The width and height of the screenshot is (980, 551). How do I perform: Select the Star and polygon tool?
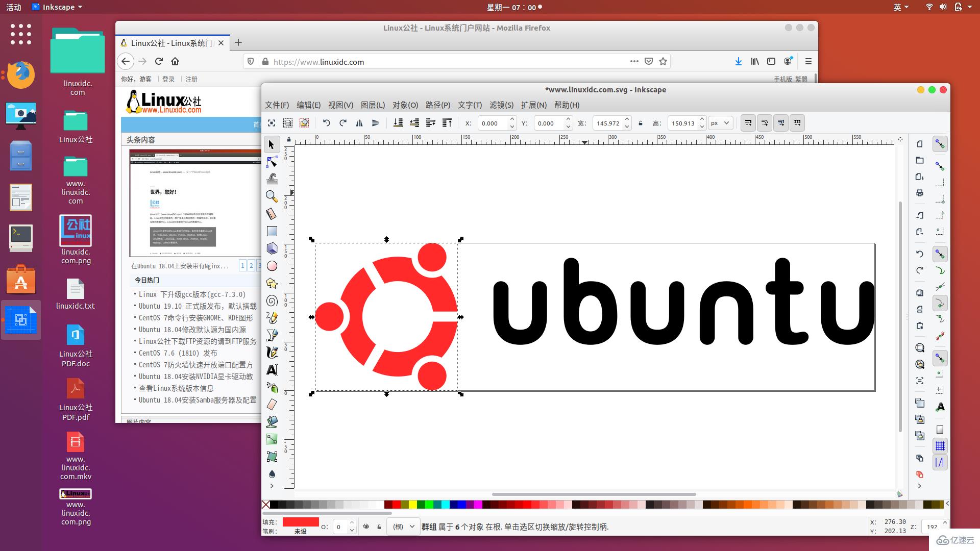(272, 283)
